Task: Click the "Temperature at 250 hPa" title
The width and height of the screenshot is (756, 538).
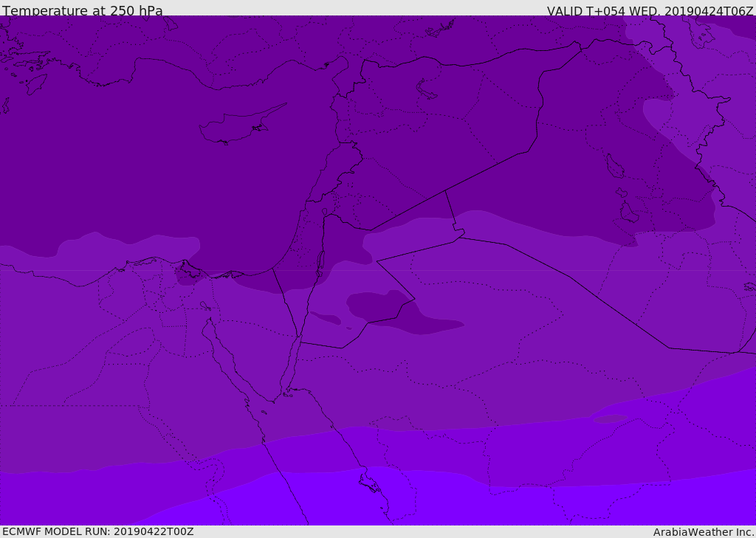Action: pyautogui.click(x=83, y=11)
